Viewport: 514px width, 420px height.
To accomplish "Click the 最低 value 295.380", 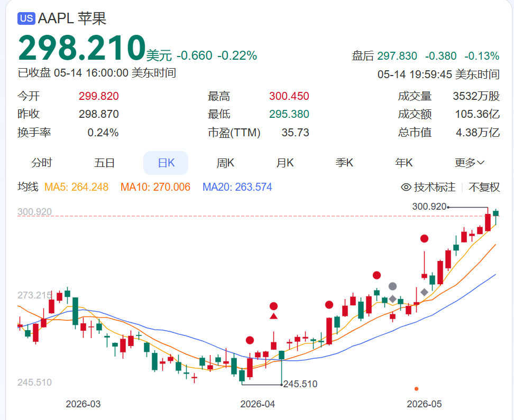I will click(289, 114).
